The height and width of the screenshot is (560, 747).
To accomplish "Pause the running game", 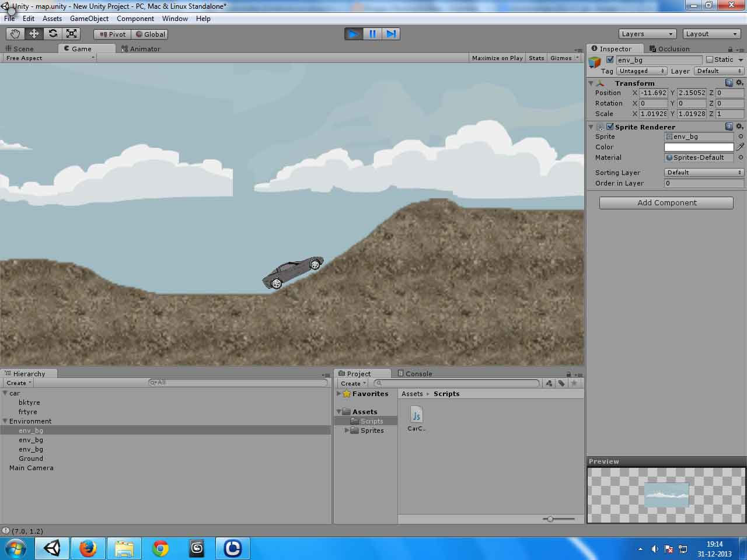I will tap(372, 34).
